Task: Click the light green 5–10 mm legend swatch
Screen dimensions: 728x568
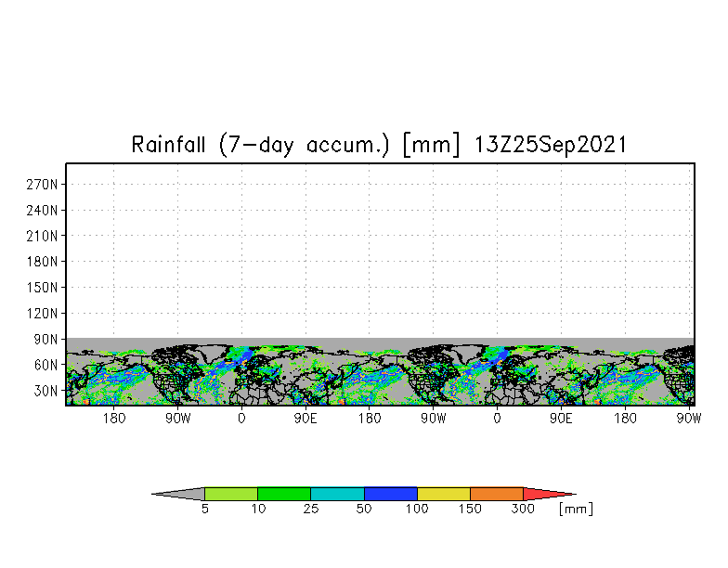Action: coord(231,494)
